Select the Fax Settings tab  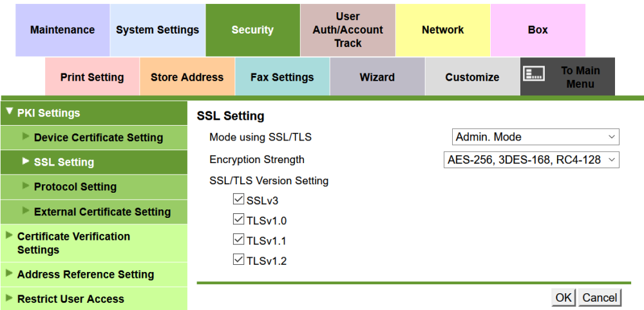[282, 77]
